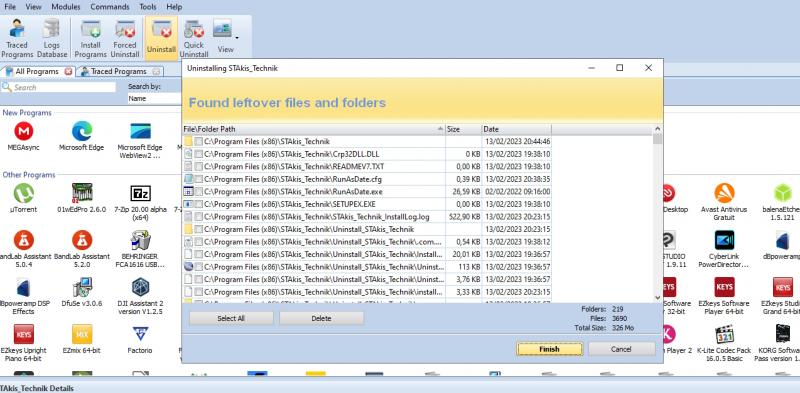Open the File menu
Image resolution: width=800 pixels, height=393 pixels.
[x=10, y=7]
